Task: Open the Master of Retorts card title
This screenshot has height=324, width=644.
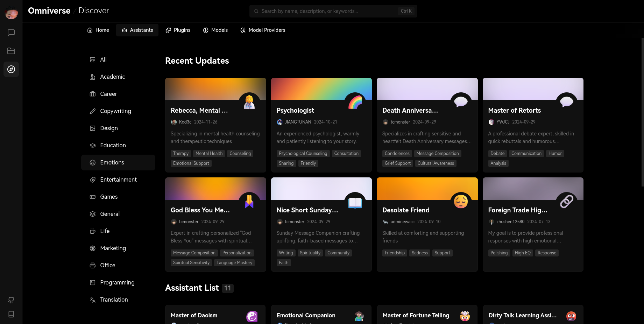Action: [514, 111]
